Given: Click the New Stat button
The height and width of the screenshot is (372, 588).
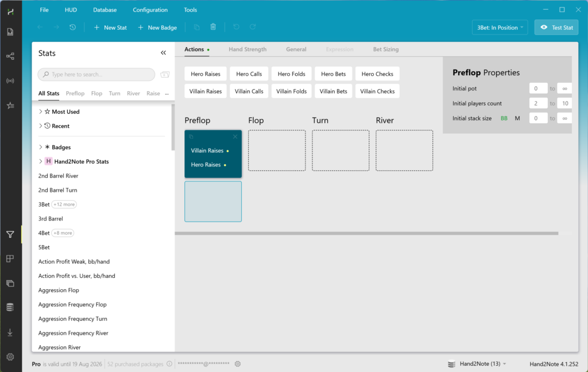Looking at the screenshot, I should [x=110, y=28].
